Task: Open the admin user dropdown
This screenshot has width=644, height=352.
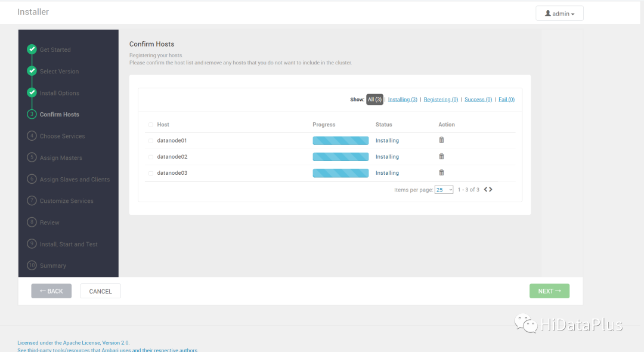Action: [x=559, y=14]
